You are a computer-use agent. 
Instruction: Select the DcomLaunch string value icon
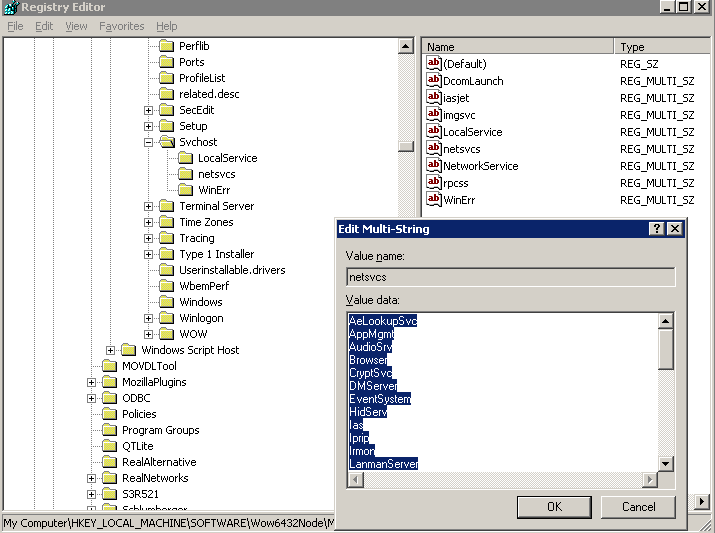(433, 80)
